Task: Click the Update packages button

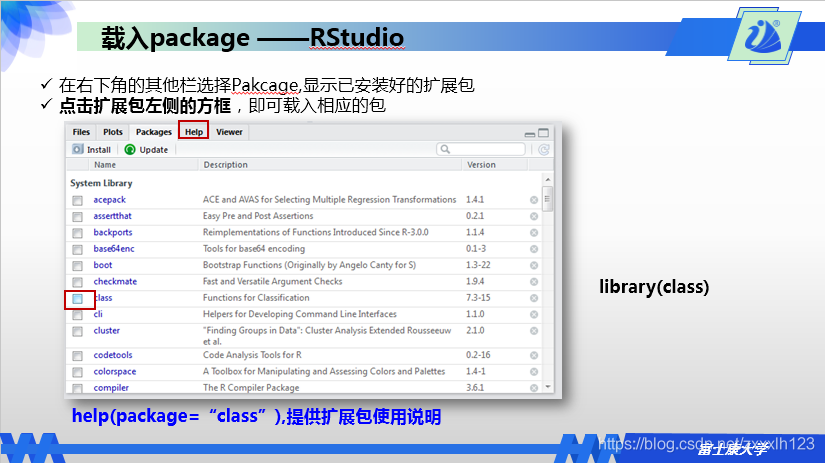Action: [x=146, y=149]
